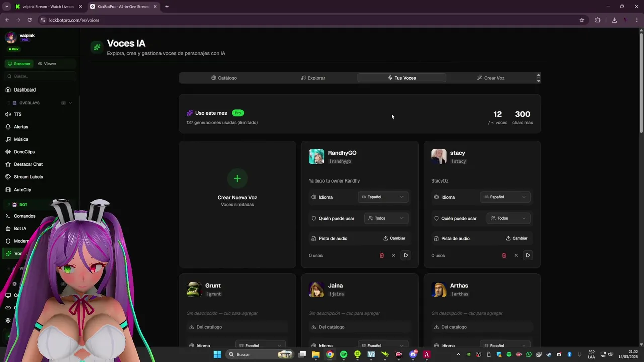Click the Grunt avatar thumbnail
Image resolution: width=644 pixels, height=362 pixels.
(194, 289)
